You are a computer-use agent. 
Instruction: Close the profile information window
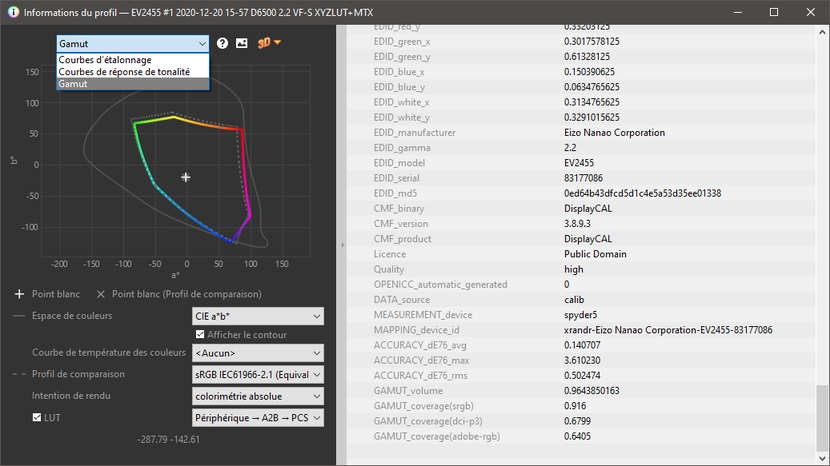point(810,12)
